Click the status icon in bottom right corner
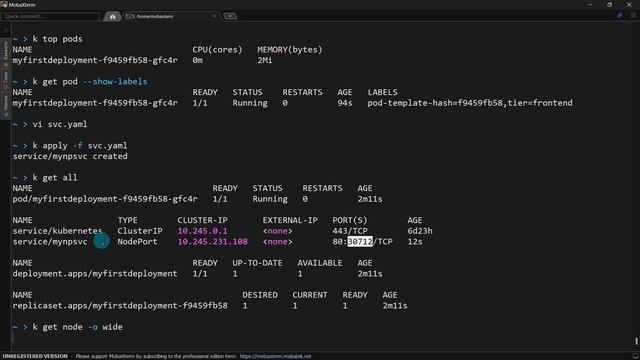Image resolution: width=640 pixels, height=360 pixels. pos(635,356)
